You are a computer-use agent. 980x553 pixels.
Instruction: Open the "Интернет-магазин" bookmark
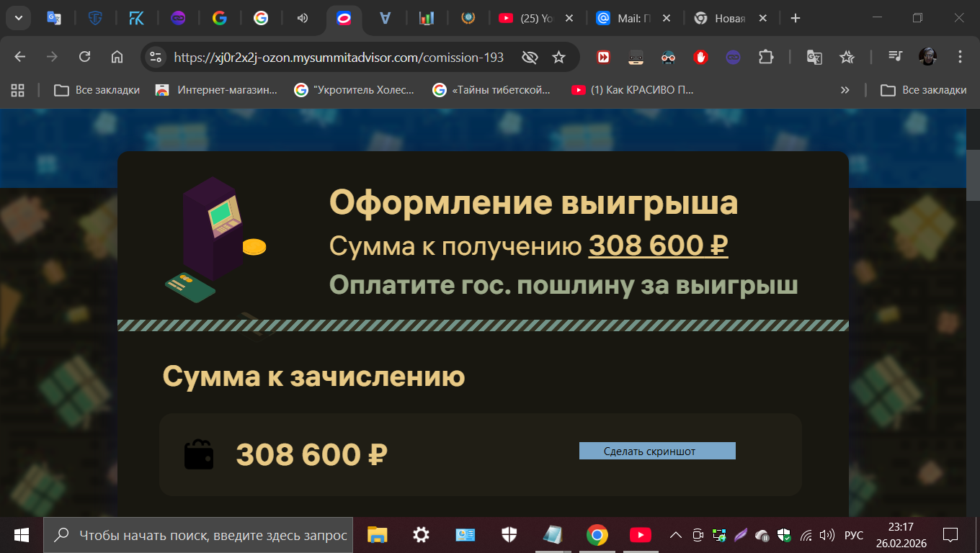pos(218,90)
